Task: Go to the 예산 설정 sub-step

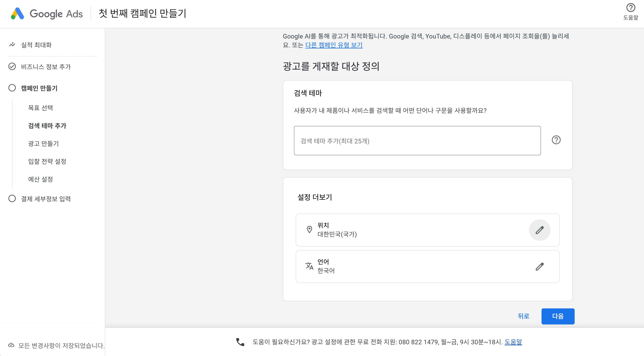Action: (x=40, y=179)
